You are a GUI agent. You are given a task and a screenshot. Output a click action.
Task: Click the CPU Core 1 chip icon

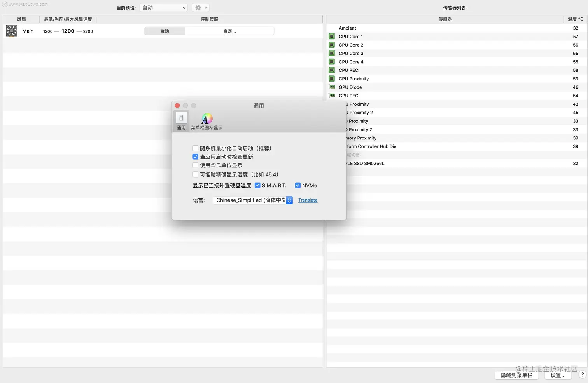(x=332, y=36)
